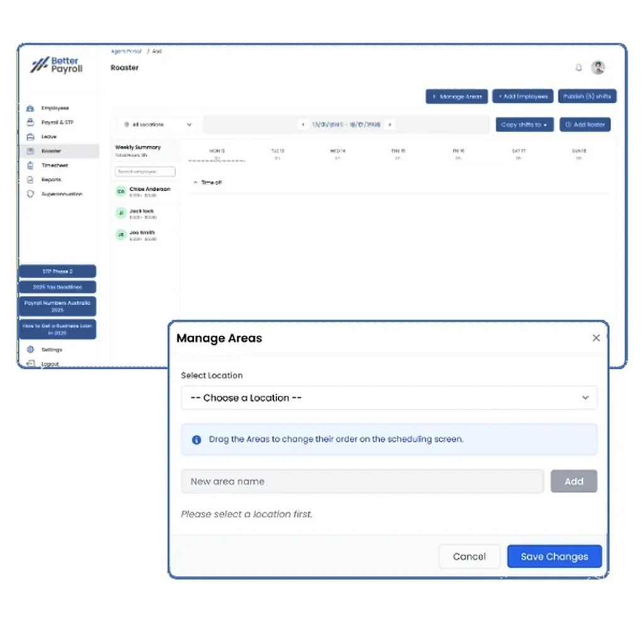
Task: Open the STP Phase 2 link
Action: (x=57, y=272)
